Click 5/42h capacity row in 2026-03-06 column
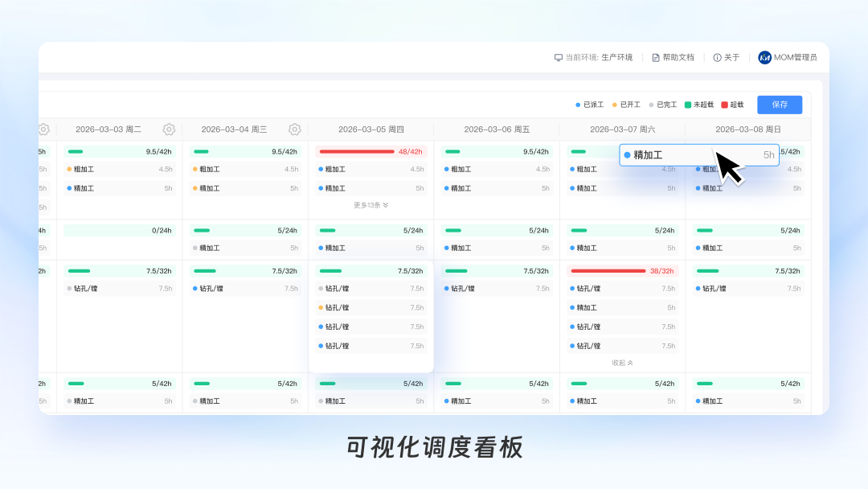Image resolution: width=868 pixels, height=489 pixels. click(497, 383)
